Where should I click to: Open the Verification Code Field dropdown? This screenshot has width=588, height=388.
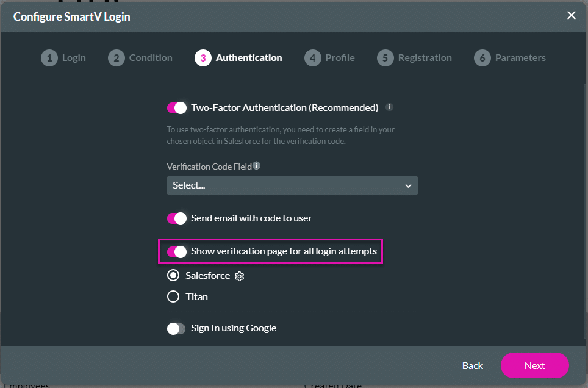point(292,185)
